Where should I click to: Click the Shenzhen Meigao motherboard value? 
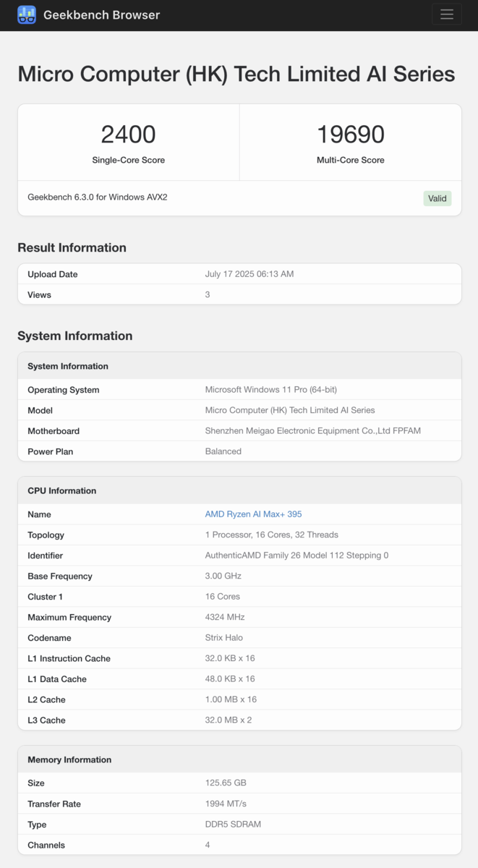313,430
